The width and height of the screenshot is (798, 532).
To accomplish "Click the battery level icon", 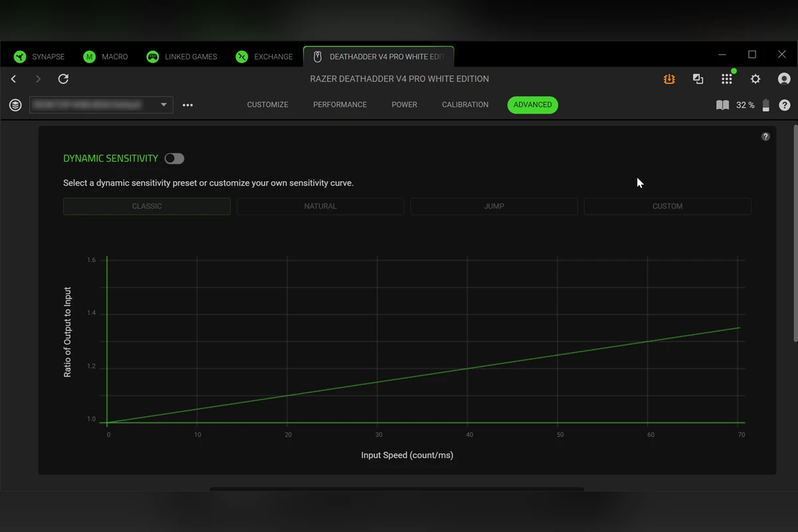I will click(766, 105).
